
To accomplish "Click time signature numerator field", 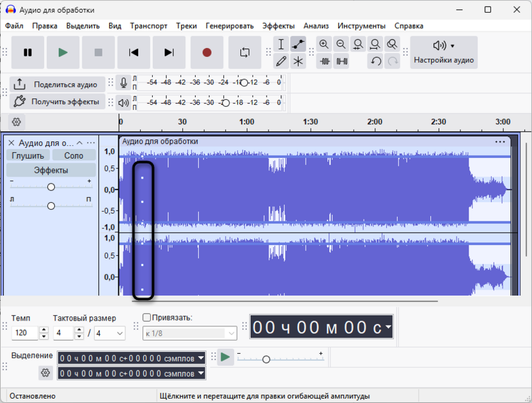I will point(63,333).
